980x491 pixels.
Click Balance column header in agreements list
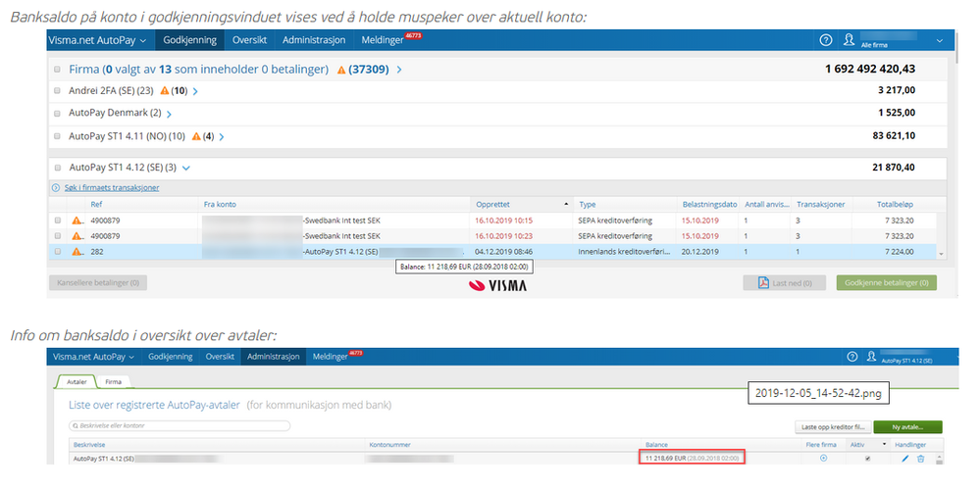[656, 445]
